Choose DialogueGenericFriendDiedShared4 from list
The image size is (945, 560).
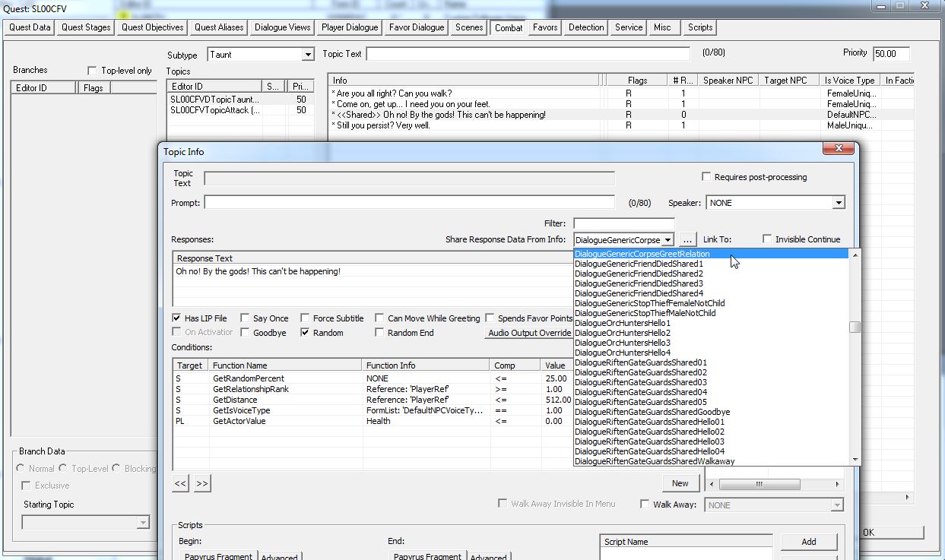(712, 293)
